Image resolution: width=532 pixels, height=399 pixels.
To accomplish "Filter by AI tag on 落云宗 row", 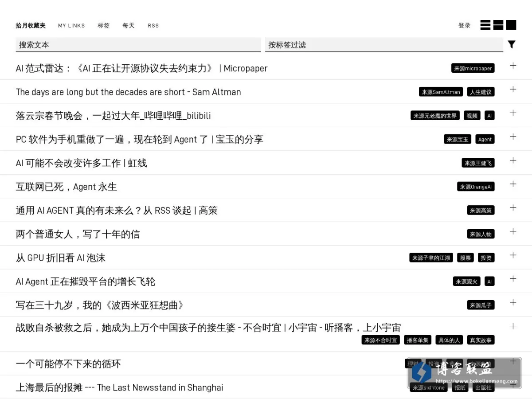I will [489, 116].
